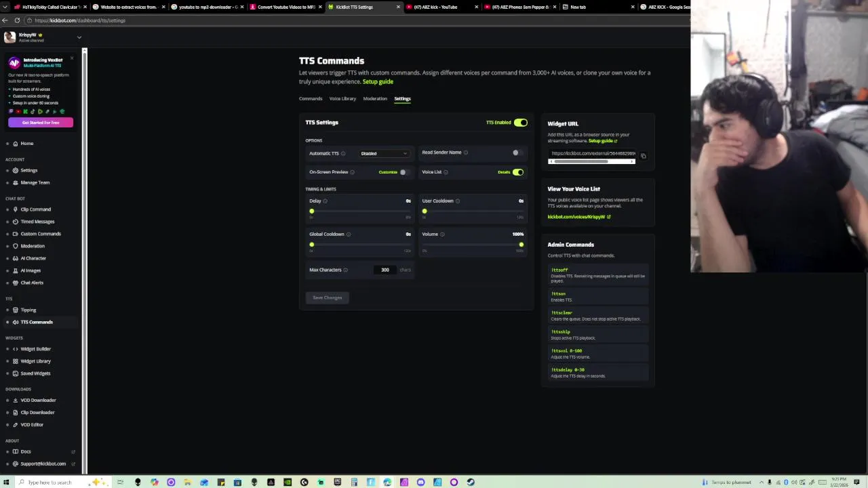
Task: Reload the page with refresh icon
Action: [x=17, y=20]
